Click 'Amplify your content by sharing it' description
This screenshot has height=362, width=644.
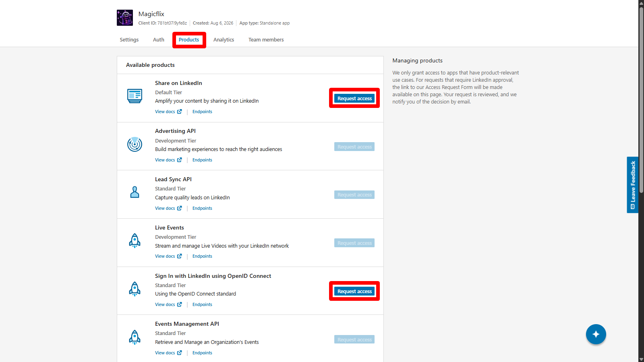207,101
